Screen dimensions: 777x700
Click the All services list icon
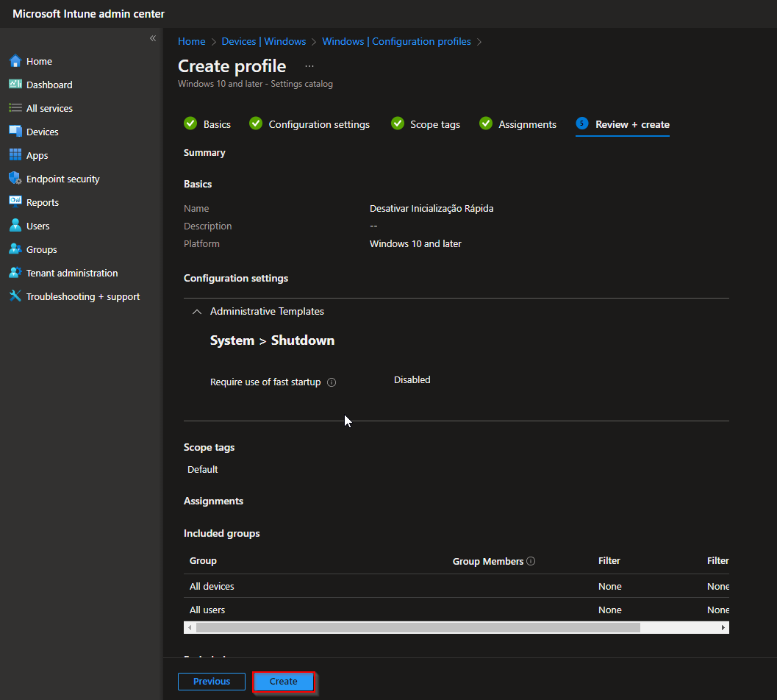15,108
